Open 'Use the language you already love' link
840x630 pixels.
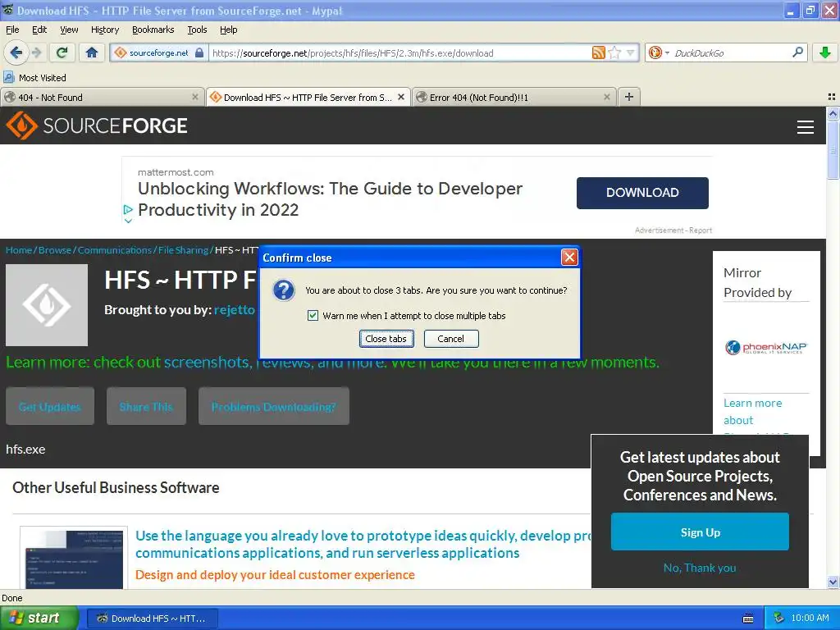pyautogui.click(x=363, y=545)
